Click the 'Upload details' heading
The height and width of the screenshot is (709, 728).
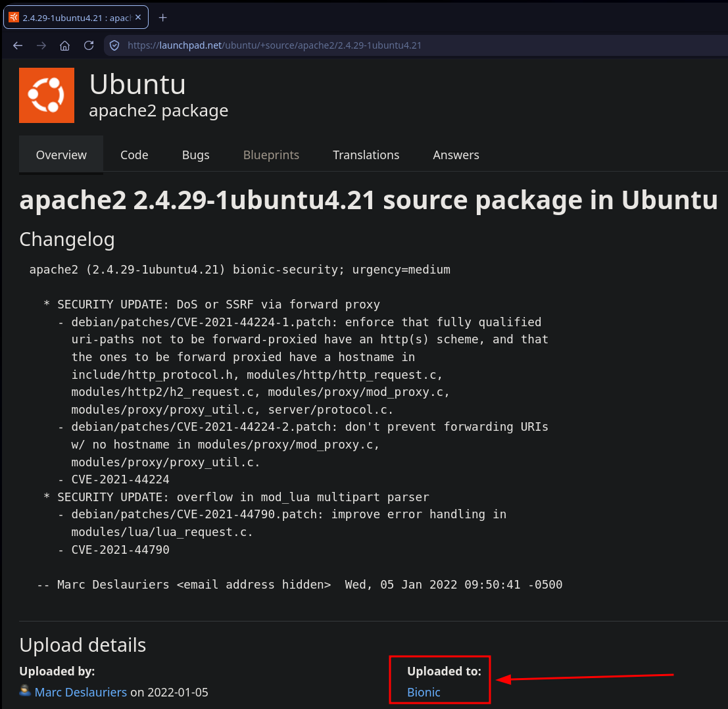(83, 645)
